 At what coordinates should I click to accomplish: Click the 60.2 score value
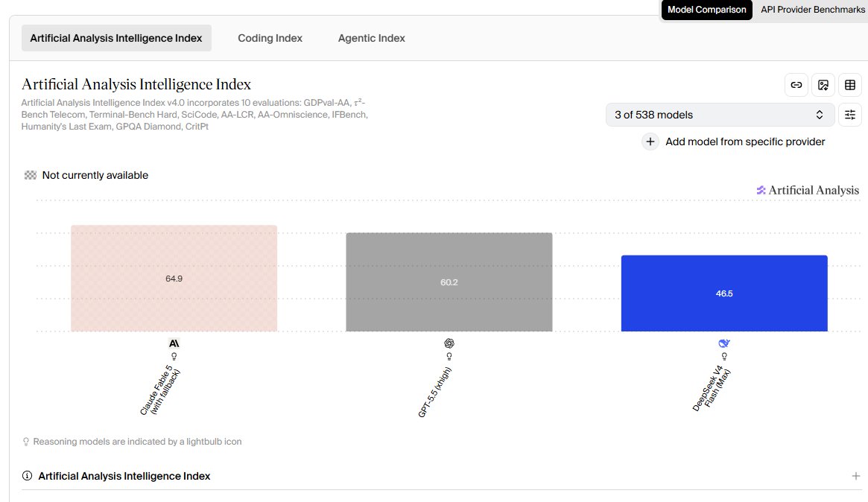[449, 282]
